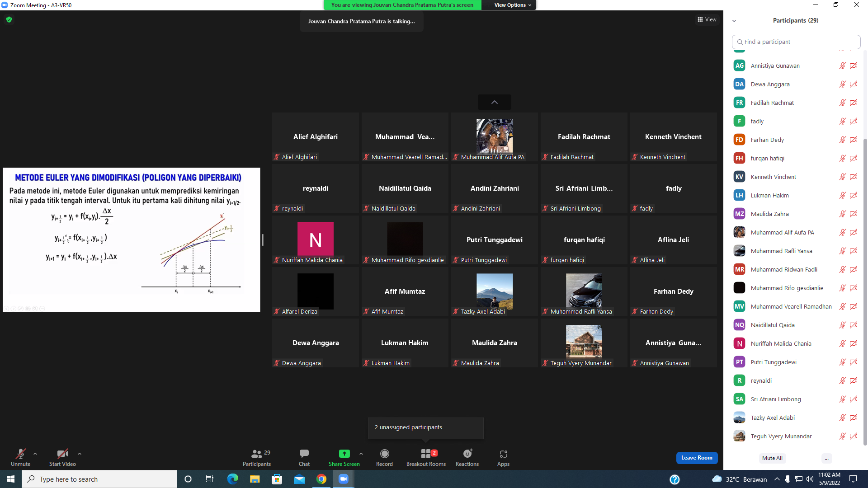Click the 2 unassigned participants notice

click(426, 427)
